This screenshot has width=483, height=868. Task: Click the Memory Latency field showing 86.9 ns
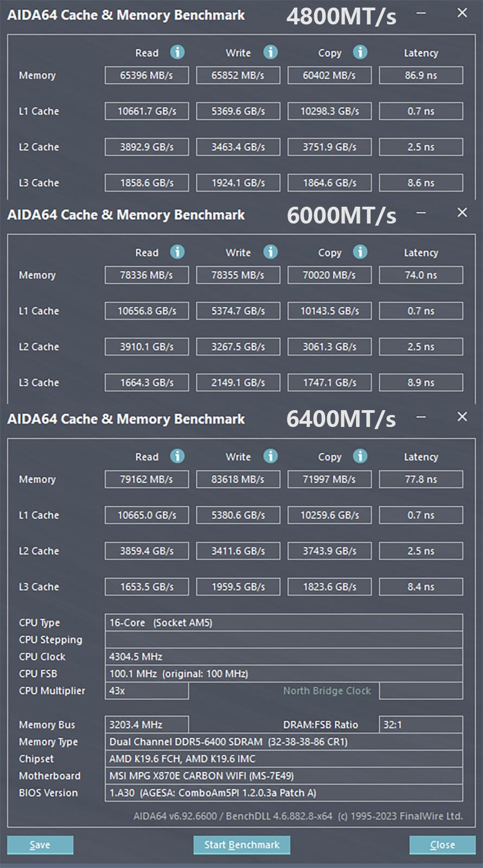pos(421,75)
